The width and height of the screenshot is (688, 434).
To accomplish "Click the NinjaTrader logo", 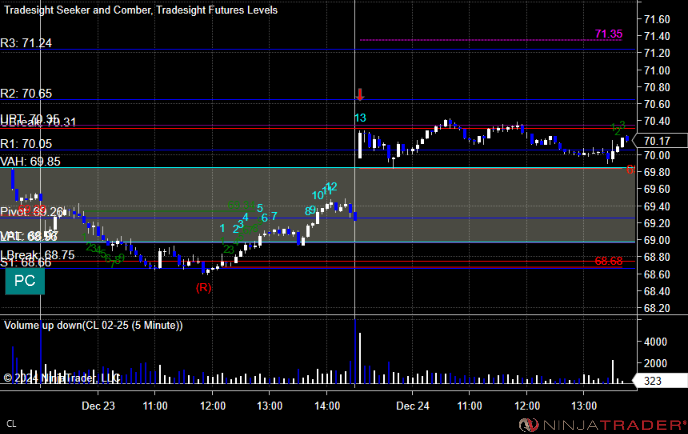I will click(602, 425).
